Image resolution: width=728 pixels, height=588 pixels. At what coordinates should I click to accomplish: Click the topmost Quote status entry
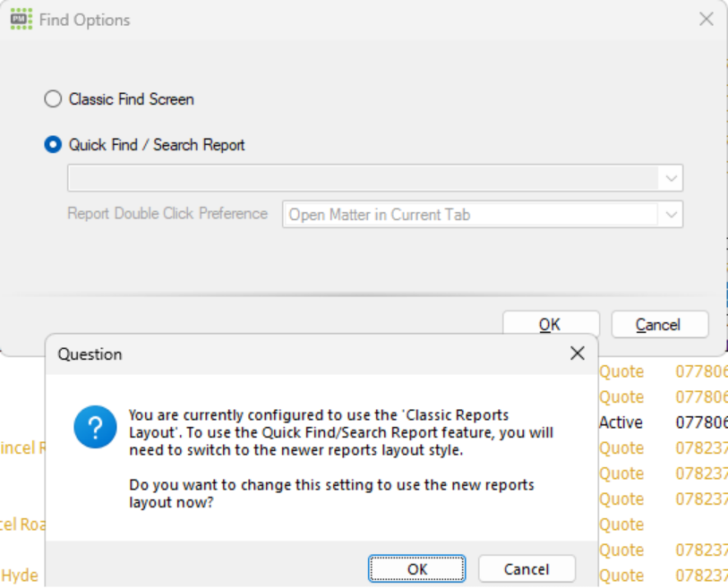click(622, 371)
